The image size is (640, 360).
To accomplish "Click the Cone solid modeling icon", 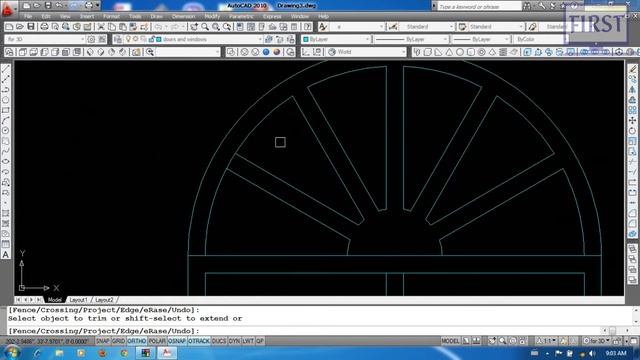I will tap(449, 52).
